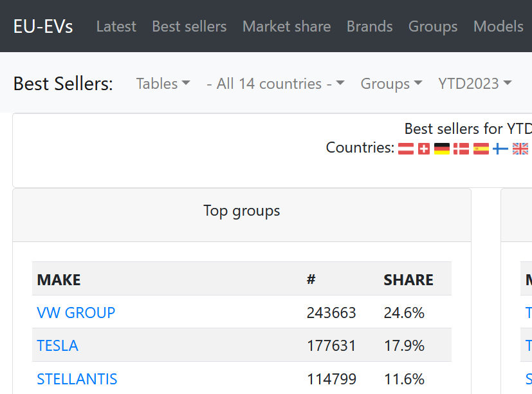Image resolution: width=532 pixels, height=394 pixels.
Task: Follow the TESLA group link
Action: [x=57, y=346]
